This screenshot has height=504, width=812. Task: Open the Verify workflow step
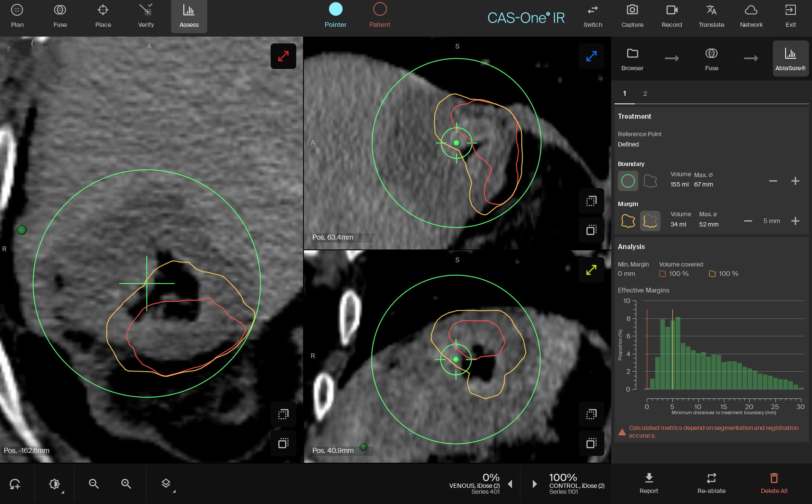point(146,16)
